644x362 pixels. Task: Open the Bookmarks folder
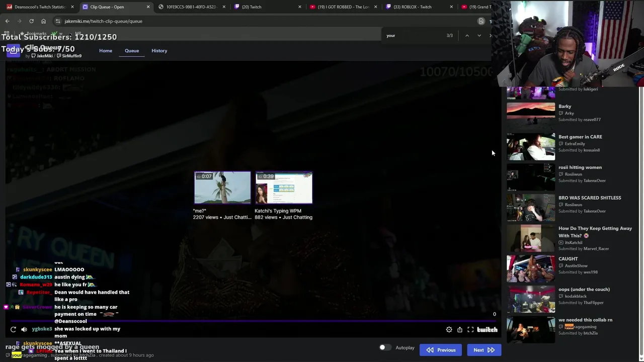tap(33, 34)
